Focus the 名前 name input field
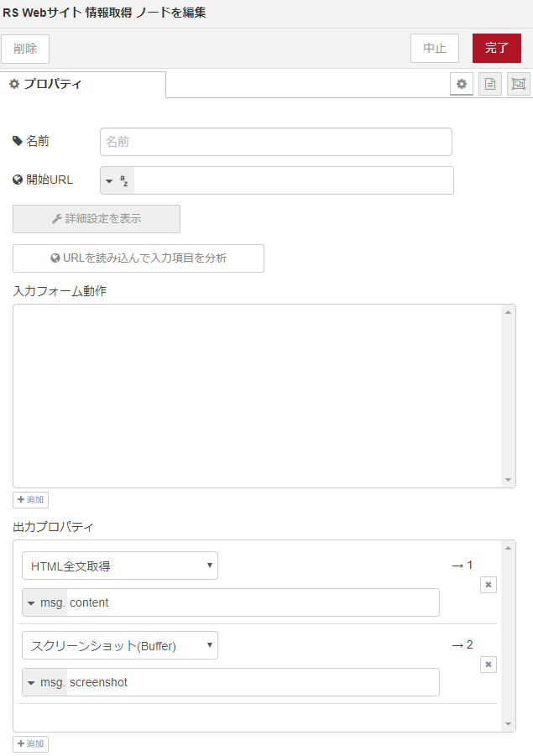The height and width of the screenshot is (756, 533). point(276,142)
